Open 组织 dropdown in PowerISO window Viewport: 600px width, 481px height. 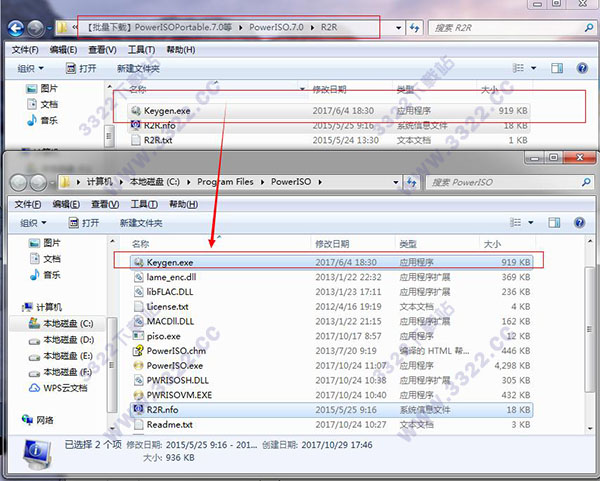pos(33,223)
